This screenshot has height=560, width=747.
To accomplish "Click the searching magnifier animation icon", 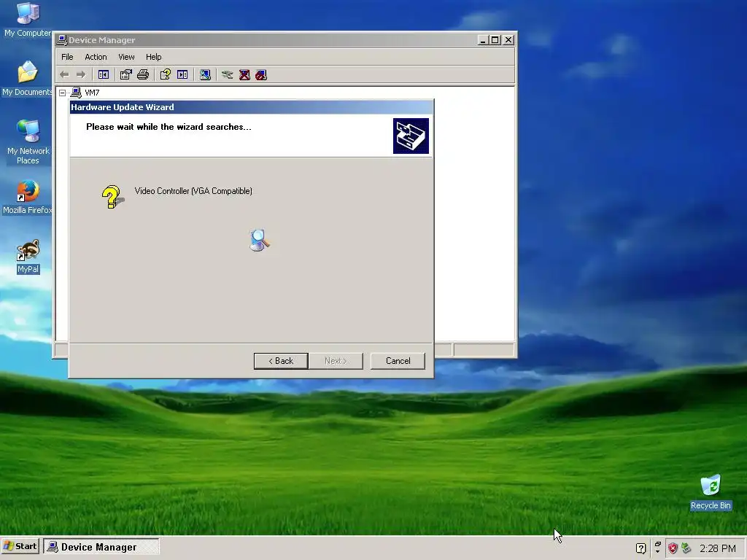I will (260, 240).
